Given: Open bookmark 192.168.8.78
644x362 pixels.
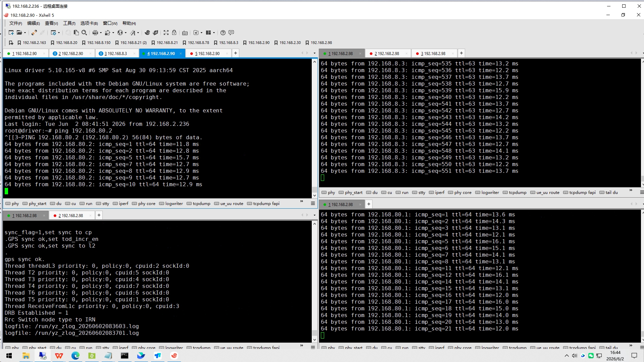Looking at the screenshot, I should [196, 43].
